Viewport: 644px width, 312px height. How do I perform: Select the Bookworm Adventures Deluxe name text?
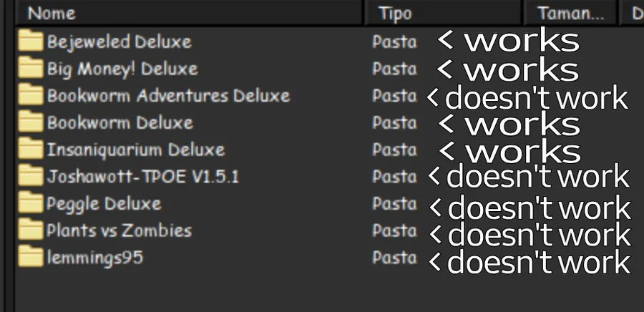pyautogui.click(x=168, y=95)
